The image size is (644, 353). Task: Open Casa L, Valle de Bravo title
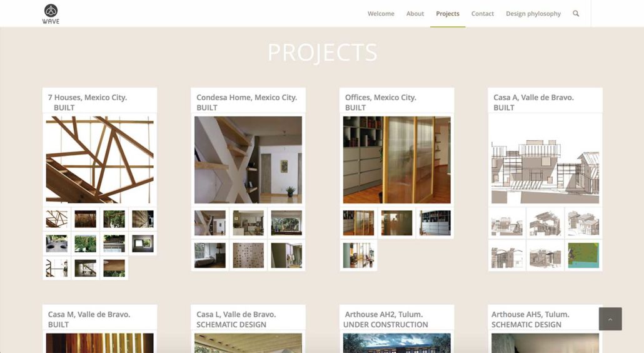(236, 314)
